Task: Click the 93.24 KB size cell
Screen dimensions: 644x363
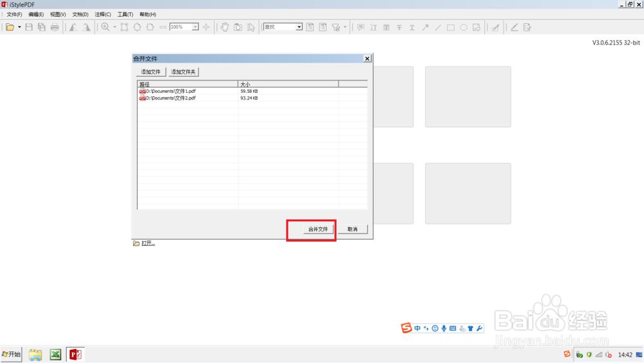Action: point(249,98)
